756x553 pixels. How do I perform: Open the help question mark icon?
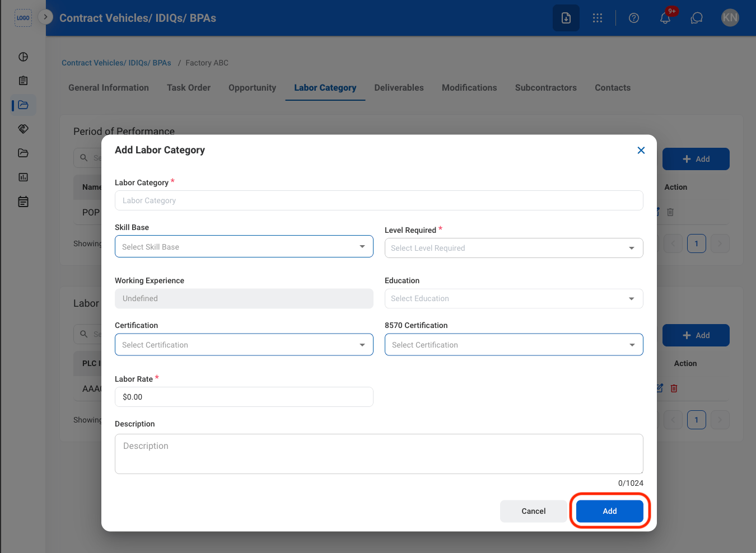coord(634,18)
